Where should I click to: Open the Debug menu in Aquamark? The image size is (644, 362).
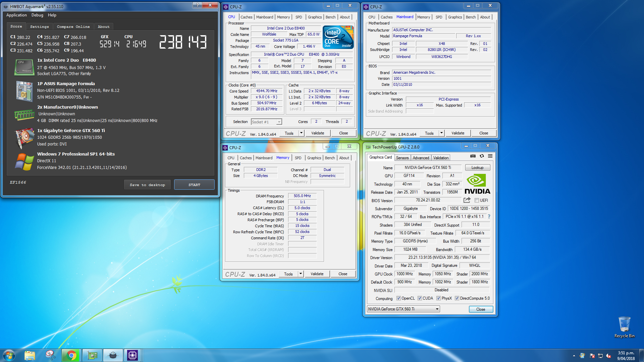(x=37, y=15)
